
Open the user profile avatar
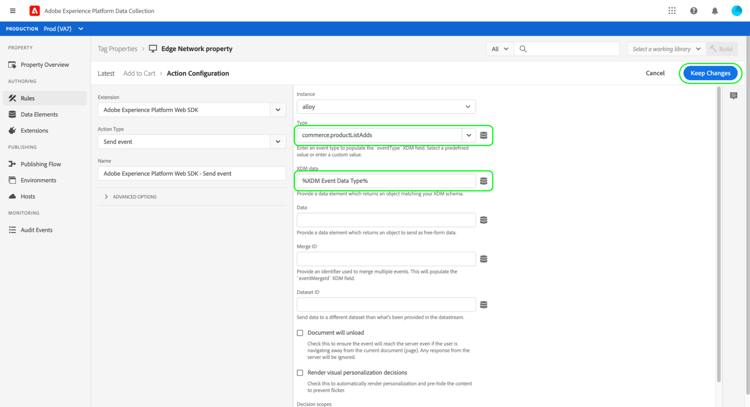737,11
